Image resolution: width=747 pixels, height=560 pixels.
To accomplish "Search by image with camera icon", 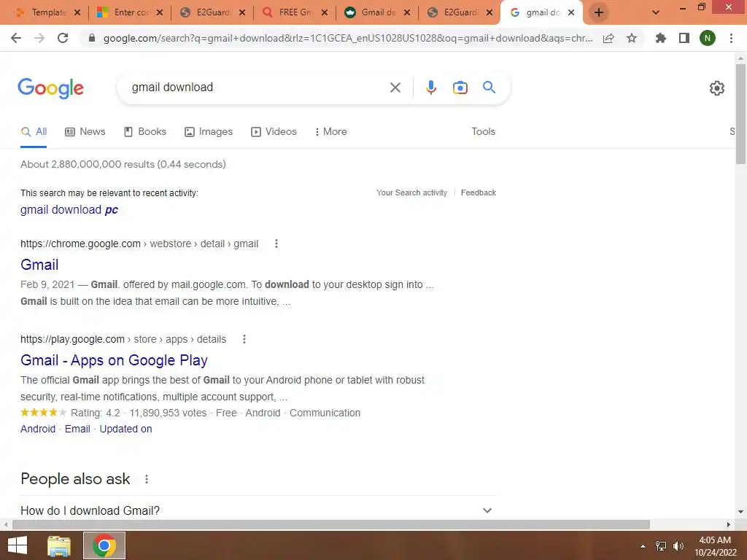I will point(460,87).
